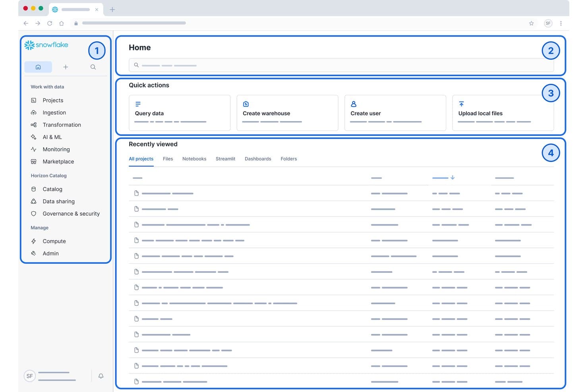Open the SF user avatar in sidebar
This screenshot has height=392, width=588.
pyautogui.click(x=30, y=376)
